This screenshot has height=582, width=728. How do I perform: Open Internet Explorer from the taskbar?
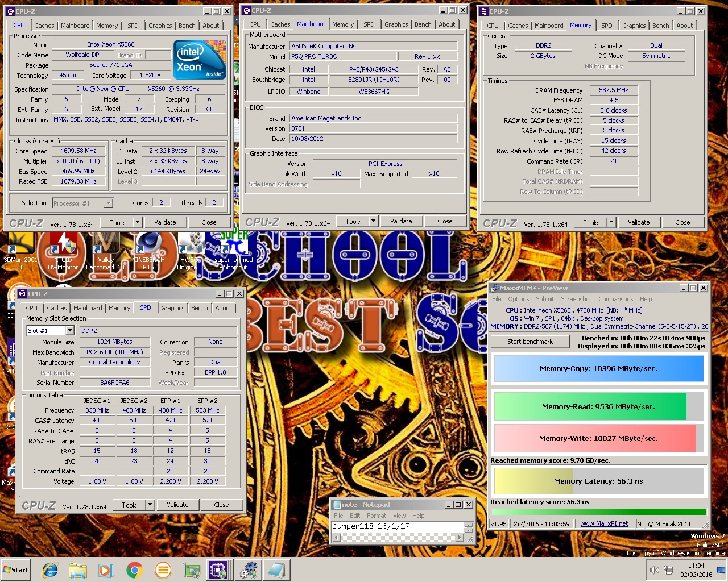tap(50, 570)
